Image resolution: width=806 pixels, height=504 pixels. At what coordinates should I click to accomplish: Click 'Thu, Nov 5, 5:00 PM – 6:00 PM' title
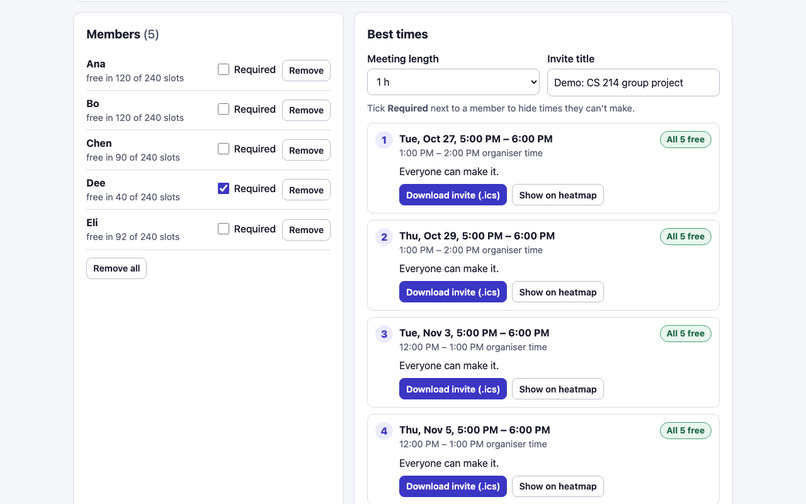(x=475, y=430)
